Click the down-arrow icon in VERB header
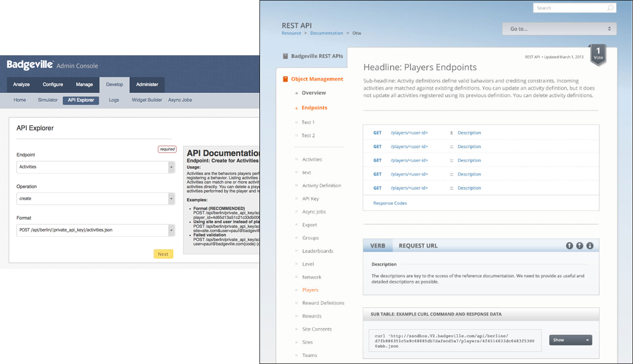The height and width of the screenshot is (364, 633). [590, 246]
